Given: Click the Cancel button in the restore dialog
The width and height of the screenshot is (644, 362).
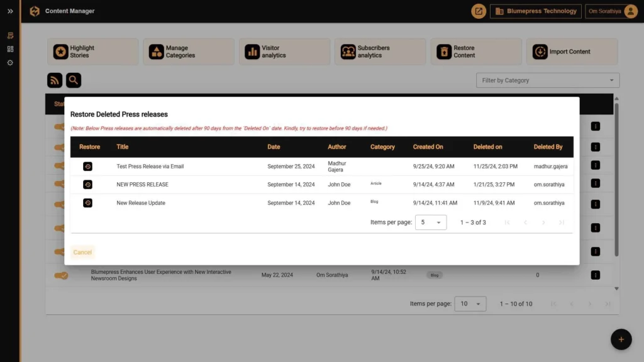Looking at the screenshot, I should pos(82,252).
